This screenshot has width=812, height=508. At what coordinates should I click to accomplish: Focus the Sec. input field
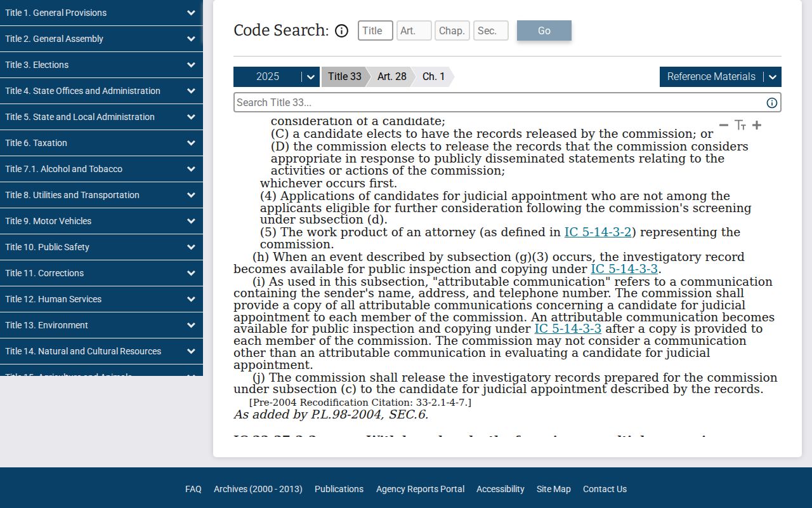click(491, 30)
